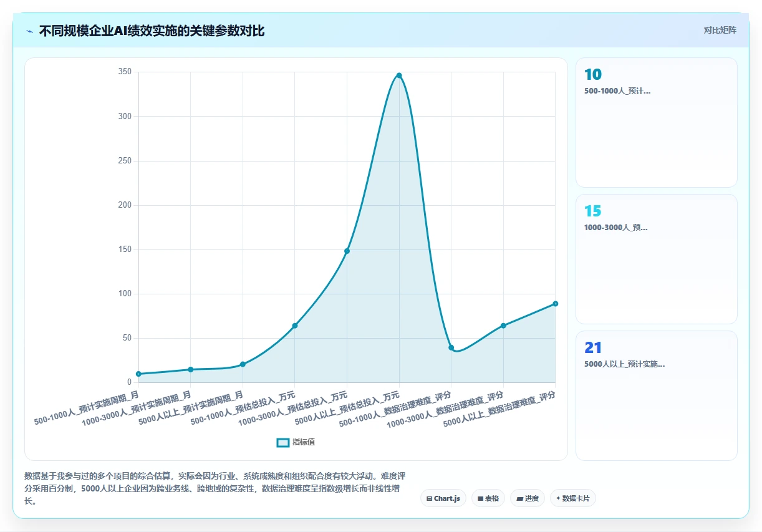
Task: Open the card showing value 10
Action: [656, 122]
